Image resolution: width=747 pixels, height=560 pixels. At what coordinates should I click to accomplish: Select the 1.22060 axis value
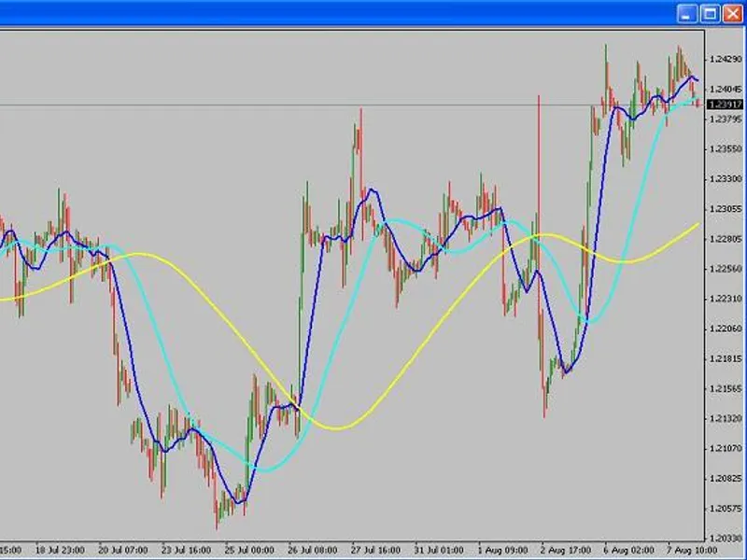726,329
